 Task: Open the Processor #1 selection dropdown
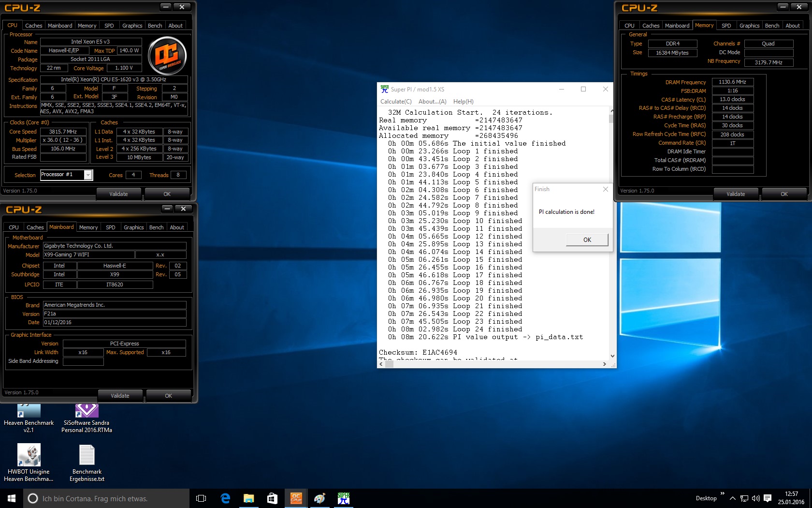88,175
